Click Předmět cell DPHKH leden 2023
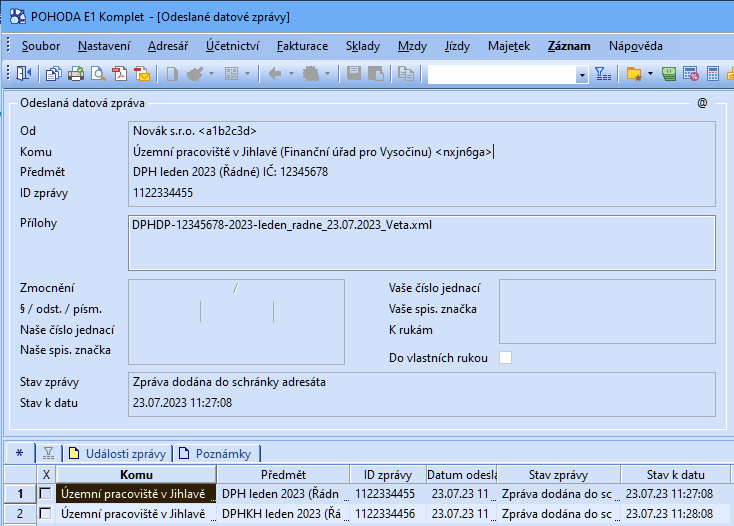The image size is (734, 526). 283,513
